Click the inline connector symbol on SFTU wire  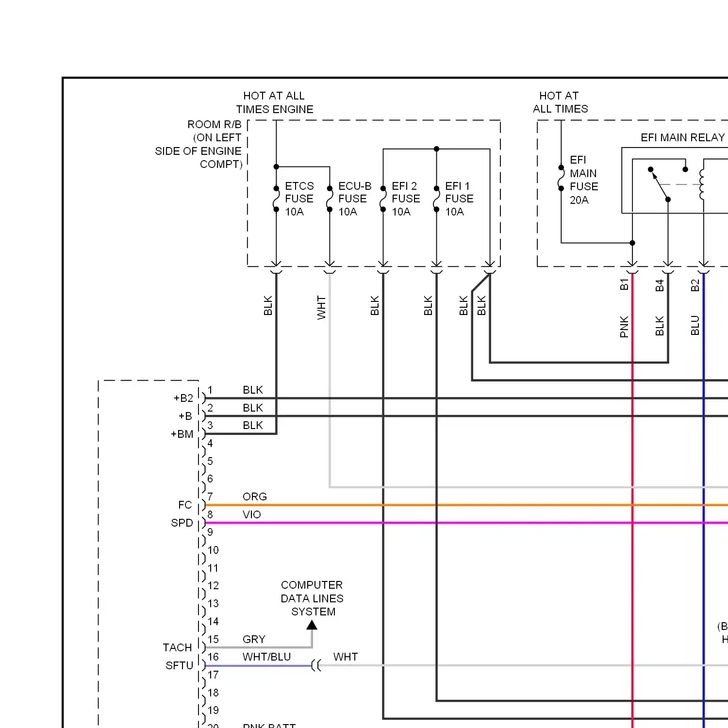(316, 665)
